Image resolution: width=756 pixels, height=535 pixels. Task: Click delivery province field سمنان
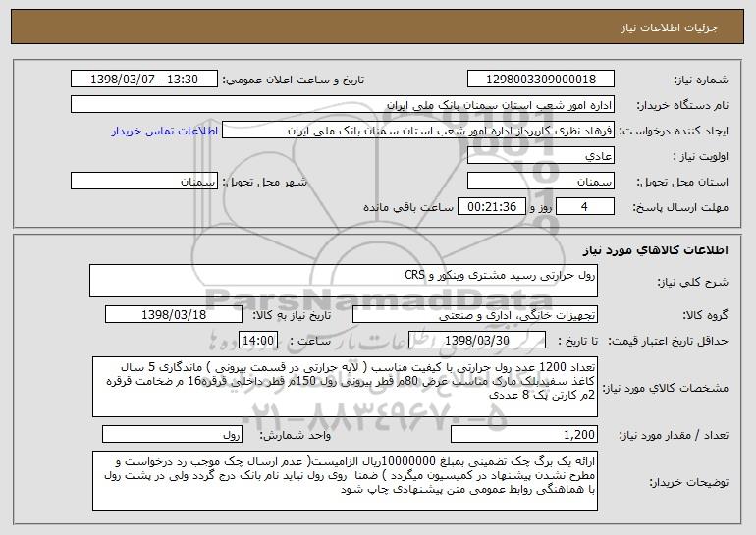coord(540,182)
